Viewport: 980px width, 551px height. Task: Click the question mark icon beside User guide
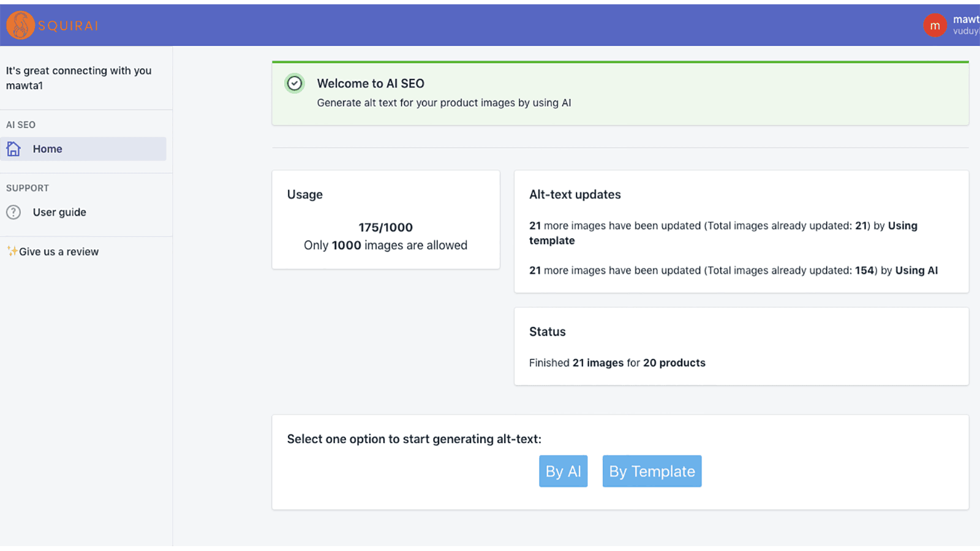point(13,212)
